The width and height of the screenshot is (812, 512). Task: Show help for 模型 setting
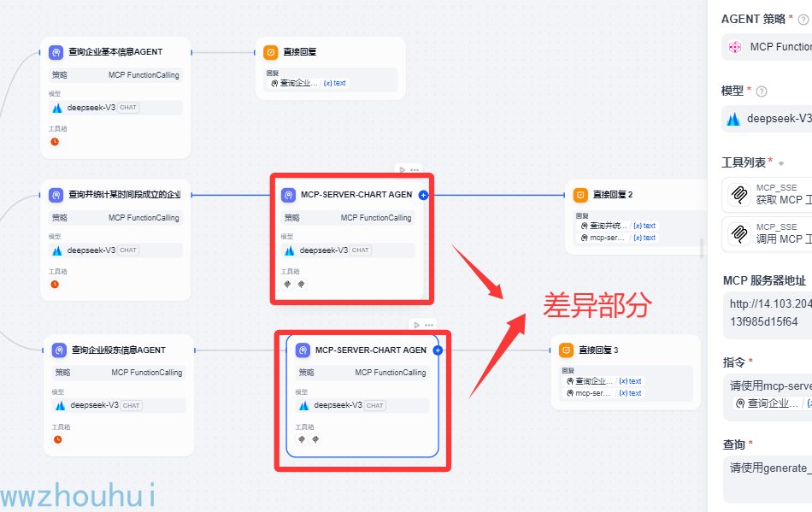(x=762, y=91)
